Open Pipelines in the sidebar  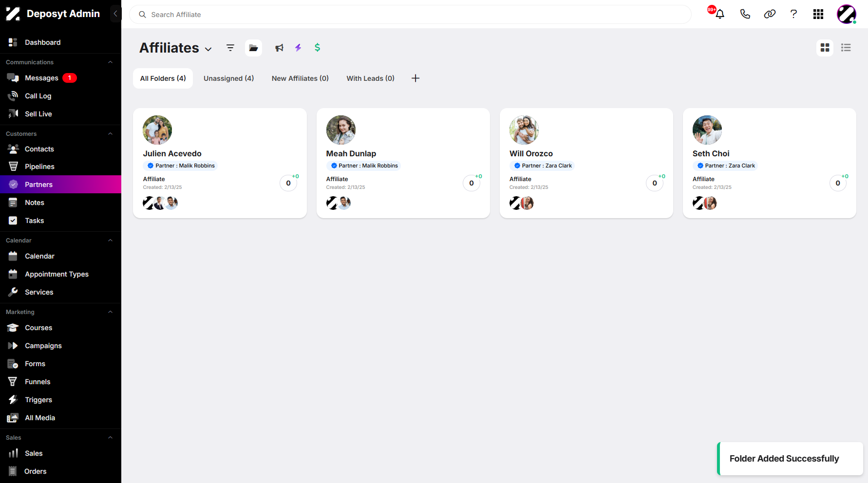click(x=60, y=167)
